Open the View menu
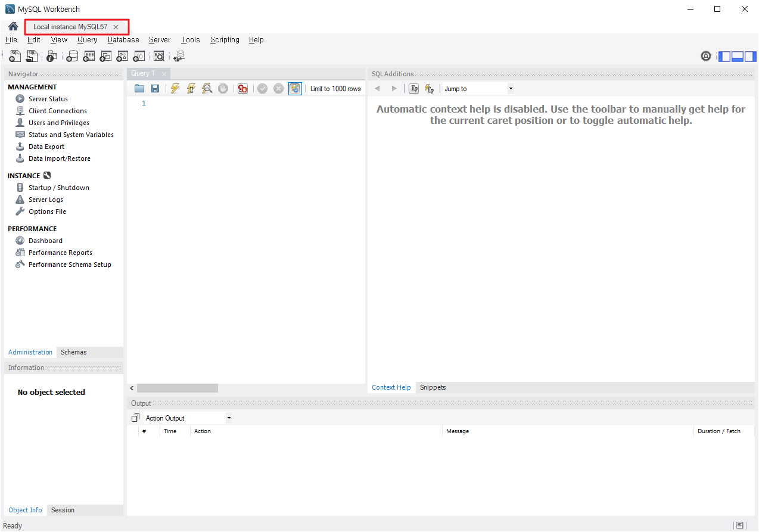759x532 pixels. click(59, 40)
